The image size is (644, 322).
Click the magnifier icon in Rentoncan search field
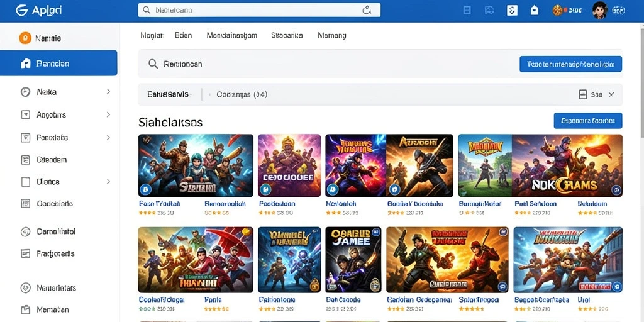pyautogui.click(x=153, y=64)
